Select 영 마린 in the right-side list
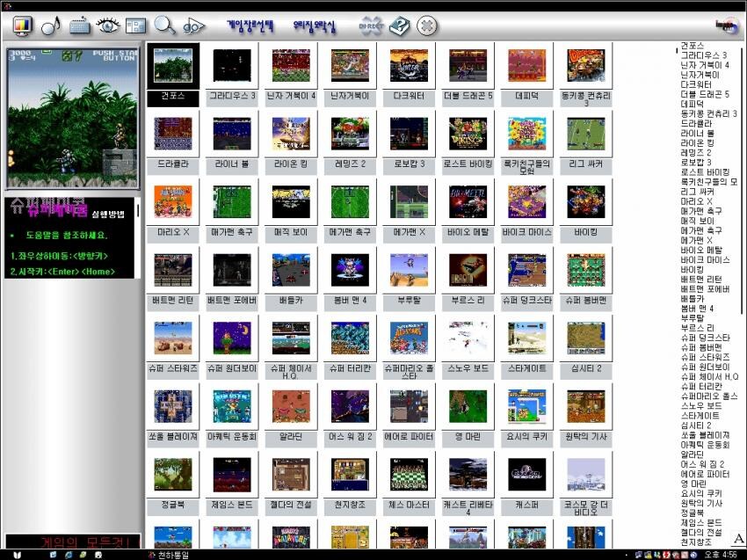 pos(693,484)
